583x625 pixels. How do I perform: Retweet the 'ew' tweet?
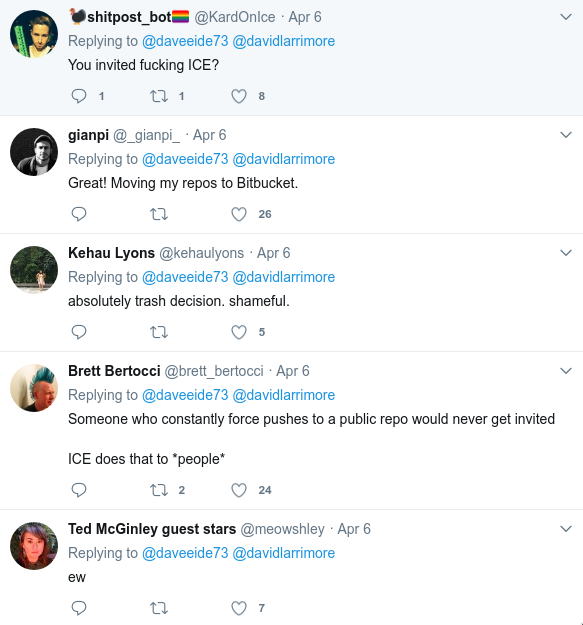(x=159, y=608)
